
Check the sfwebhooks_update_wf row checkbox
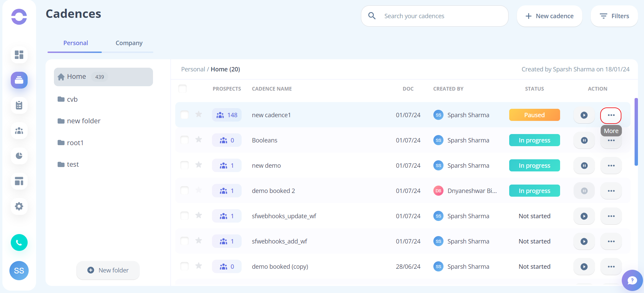(184, 216)
